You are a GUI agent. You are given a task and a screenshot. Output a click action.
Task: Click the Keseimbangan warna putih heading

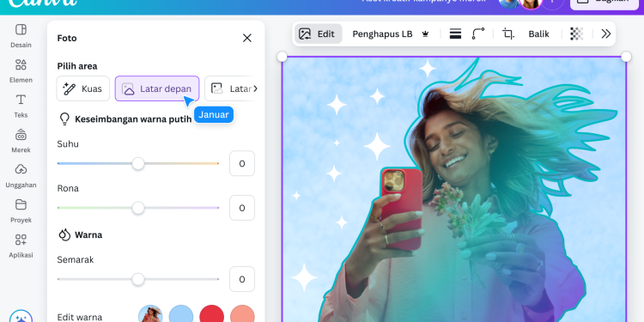pyautogui.click(x=133, y=119)
